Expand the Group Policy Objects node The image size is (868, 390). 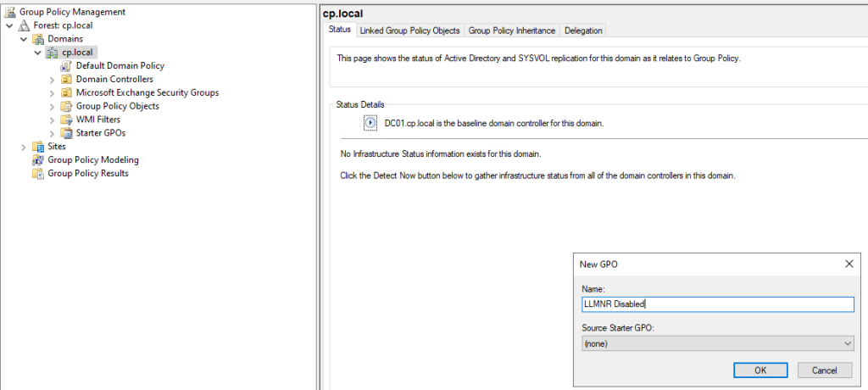[52, 106]
